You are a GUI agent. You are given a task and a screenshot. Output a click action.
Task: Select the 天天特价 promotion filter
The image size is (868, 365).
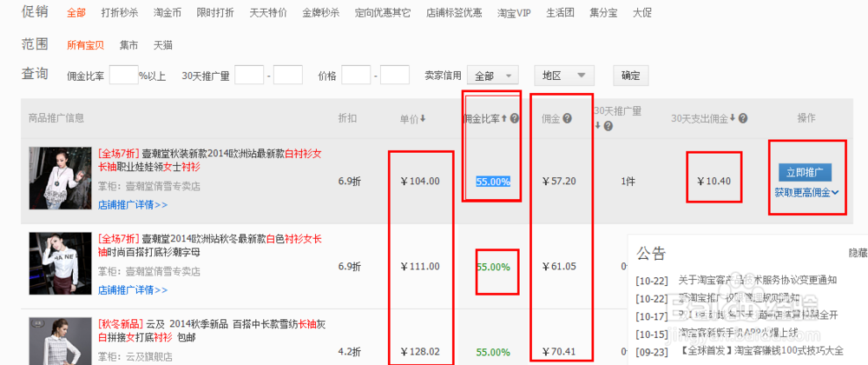tap(268, 13)
